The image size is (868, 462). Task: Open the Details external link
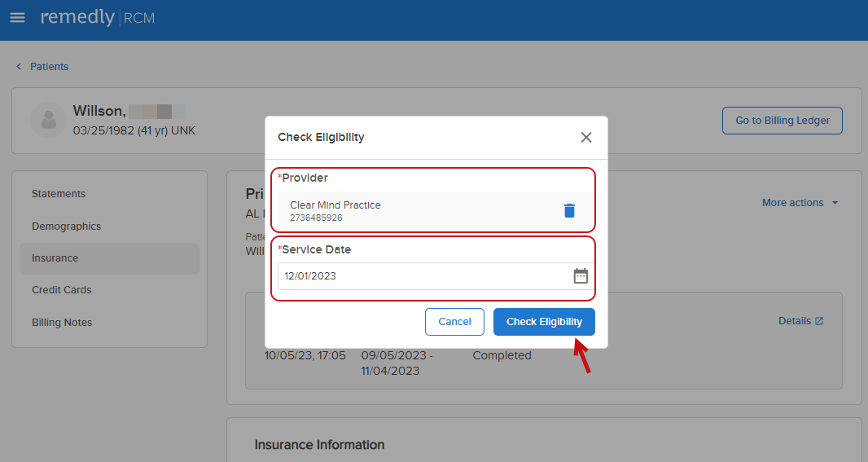click(x=800, y=321)
